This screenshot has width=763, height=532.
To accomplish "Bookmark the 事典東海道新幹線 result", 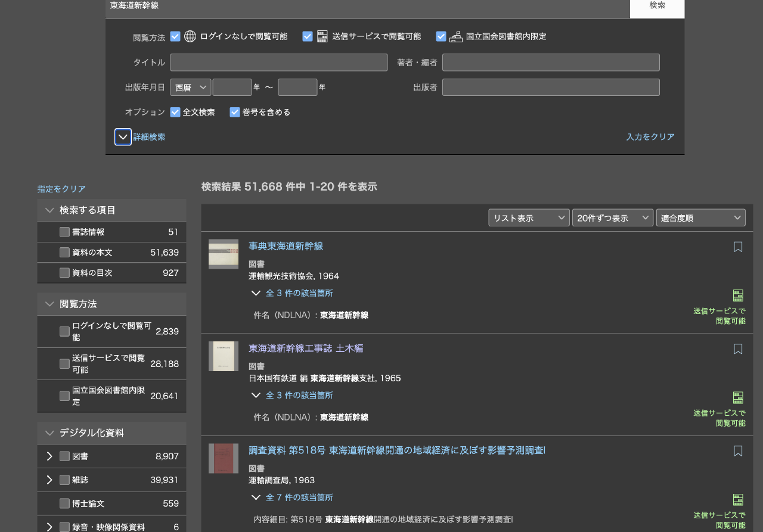I will tap(738, 247).
